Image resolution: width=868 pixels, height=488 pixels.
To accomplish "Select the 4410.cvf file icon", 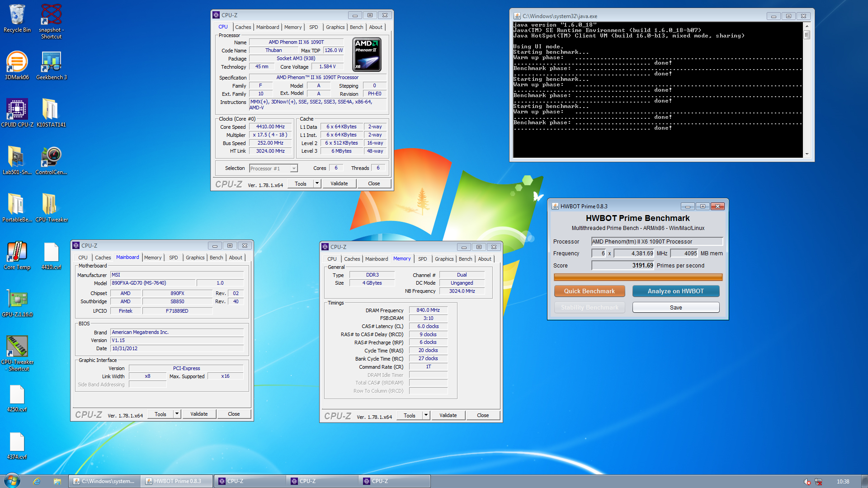I will [51, 255].
